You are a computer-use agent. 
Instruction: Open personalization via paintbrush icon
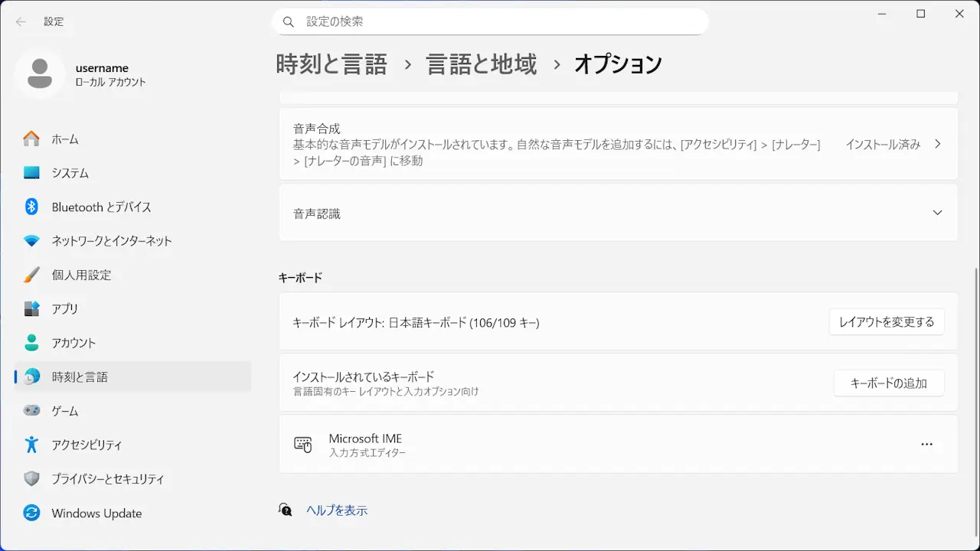31,275
